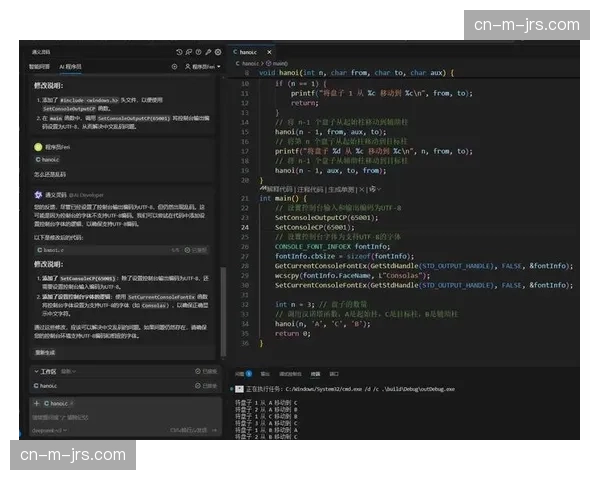Click the plus icon to add context

(35, 403)
